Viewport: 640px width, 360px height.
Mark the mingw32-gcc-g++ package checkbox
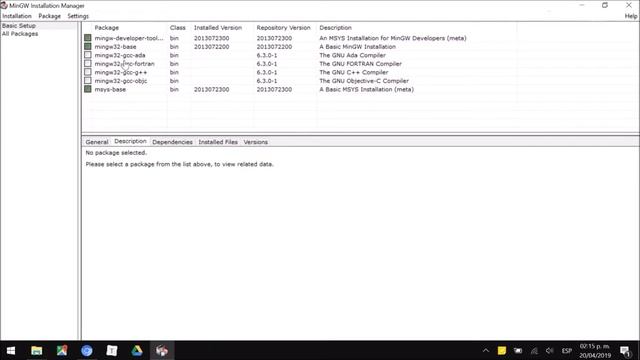pyautogui.click(x=88, y=72)
